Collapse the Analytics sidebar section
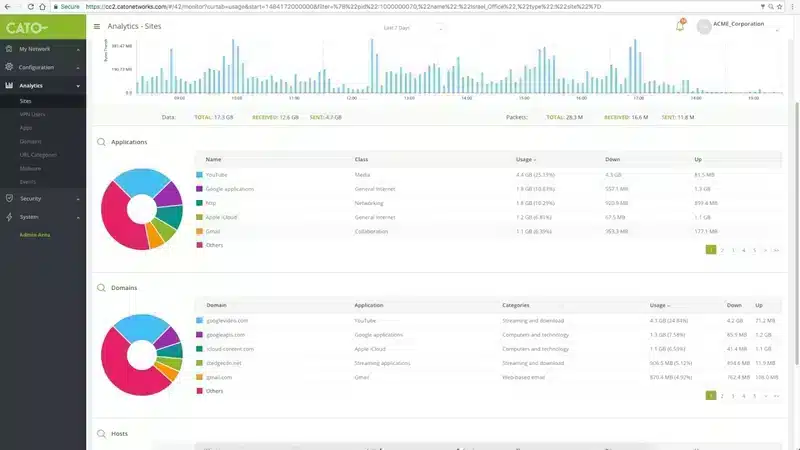 tap(43, 86)
